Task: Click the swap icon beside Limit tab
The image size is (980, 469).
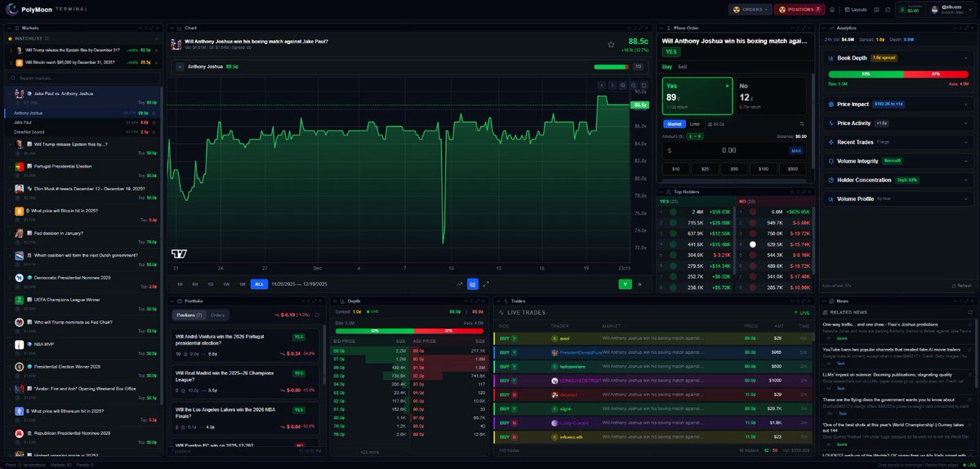Action: click(802, 124)
